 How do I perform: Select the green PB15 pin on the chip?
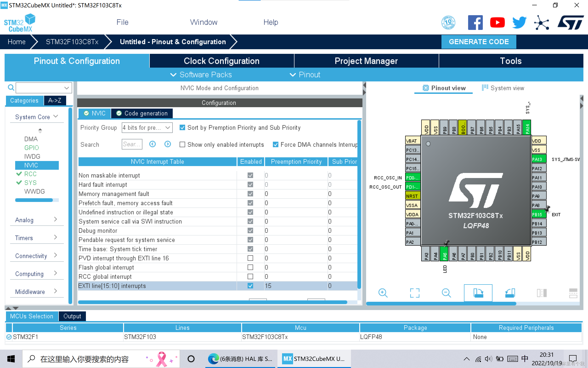tap(539, 214)
